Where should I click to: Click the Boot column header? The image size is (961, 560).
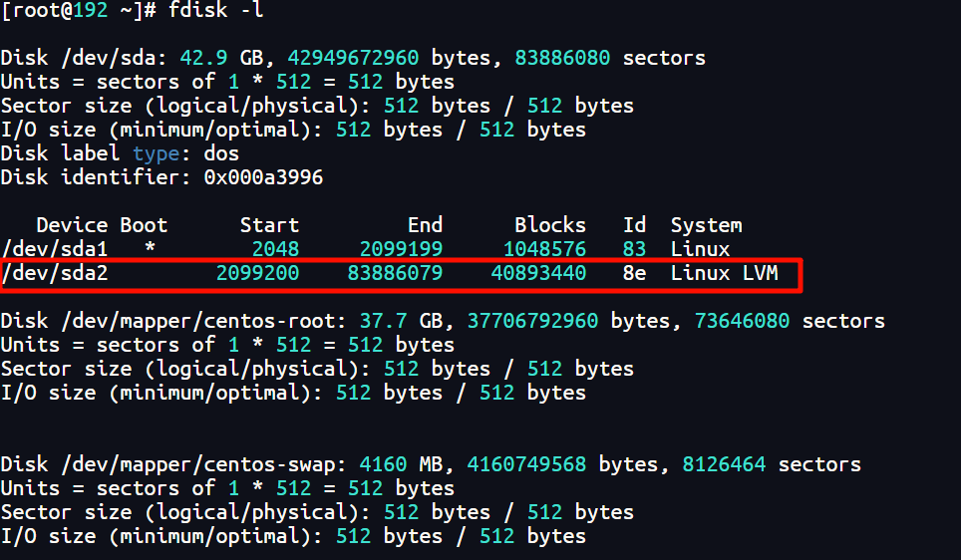tap(144, 225)
